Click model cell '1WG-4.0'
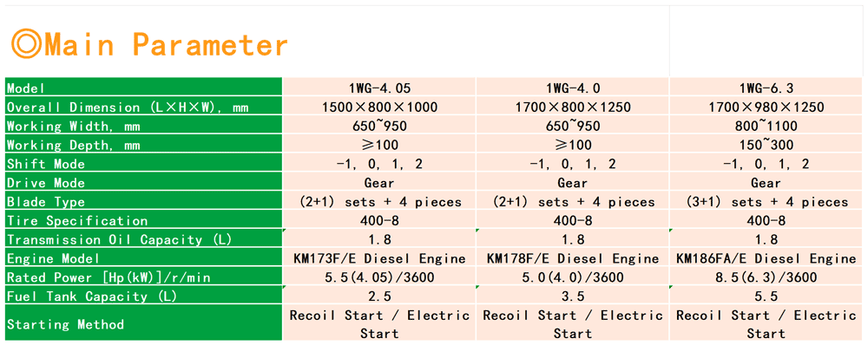The width and height of the screenshot is (868, 345). tap(572, 88)
